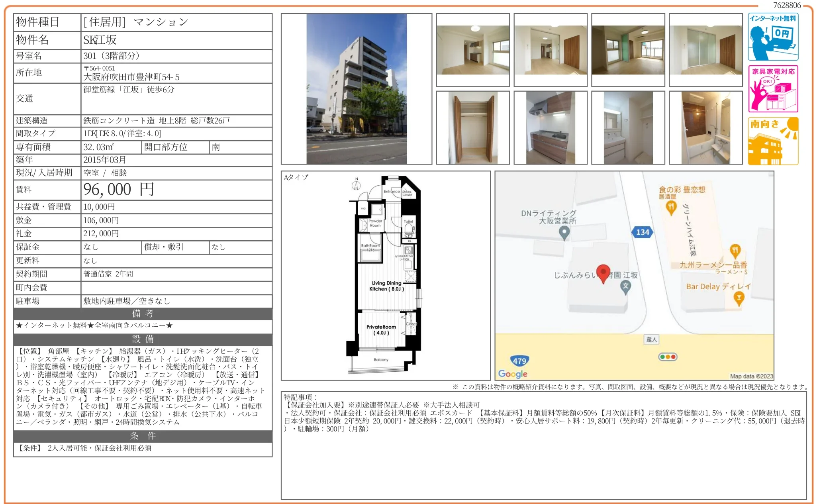Image resolution: width=819 pixels, height=504 pixels.
Task: Click the Map data ©2023 attribution
Action: coord(751,376)
